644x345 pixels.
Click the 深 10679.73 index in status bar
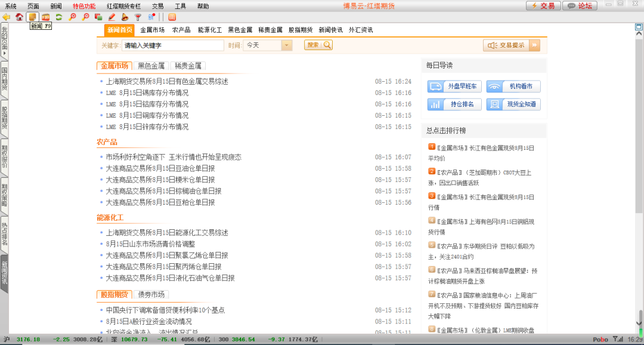[129, 340]
